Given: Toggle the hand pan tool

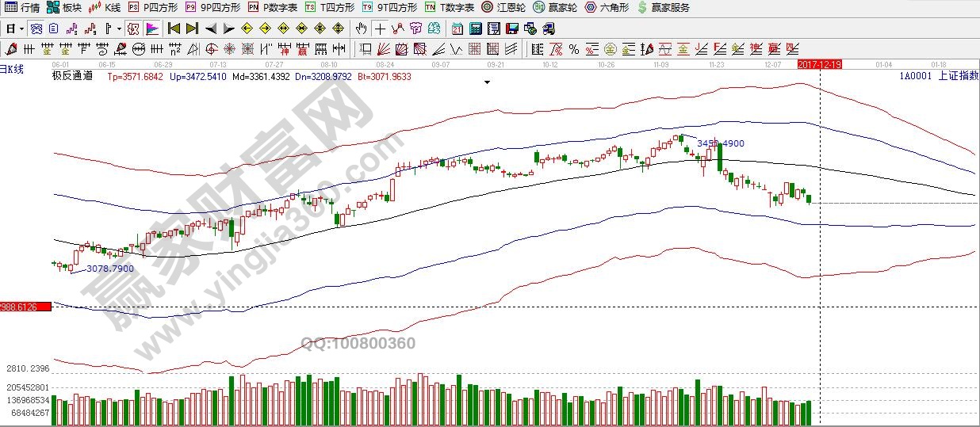Looking at the screenshot, I should [x=362, y=29].
